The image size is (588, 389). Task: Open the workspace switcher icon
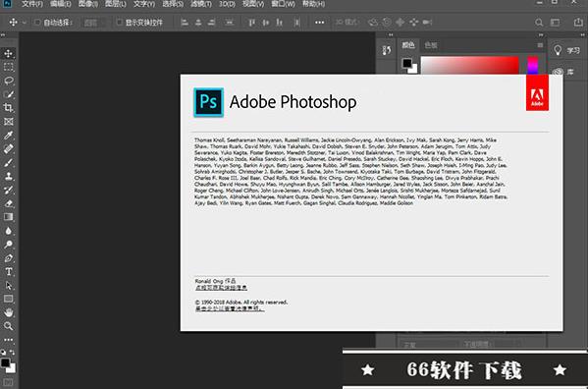pyautogui.click(x=555, y=23)
